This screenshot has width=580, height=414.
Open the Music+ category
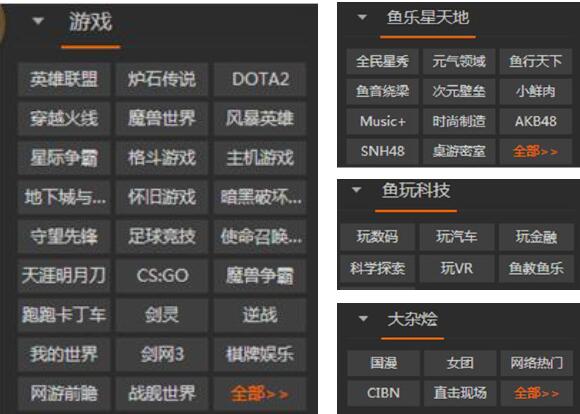click(x=382, y=121)
